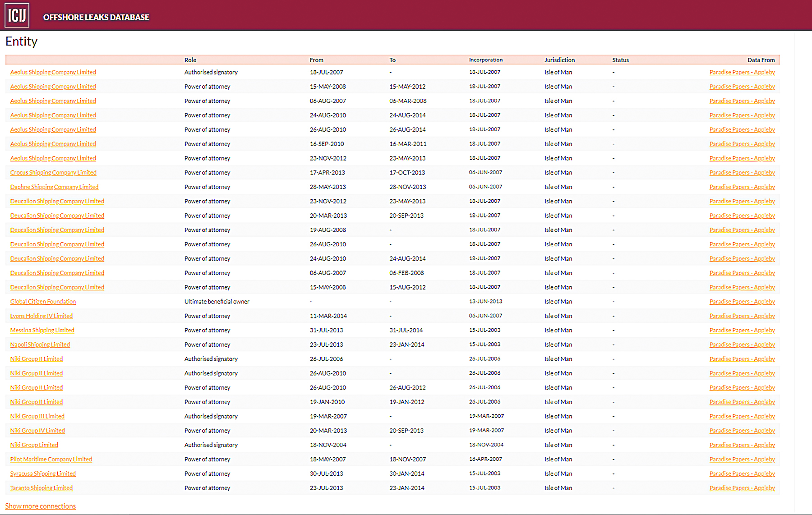
Task: Select 06-MAR-2008 to date
Action: click(x=408, y=101)
